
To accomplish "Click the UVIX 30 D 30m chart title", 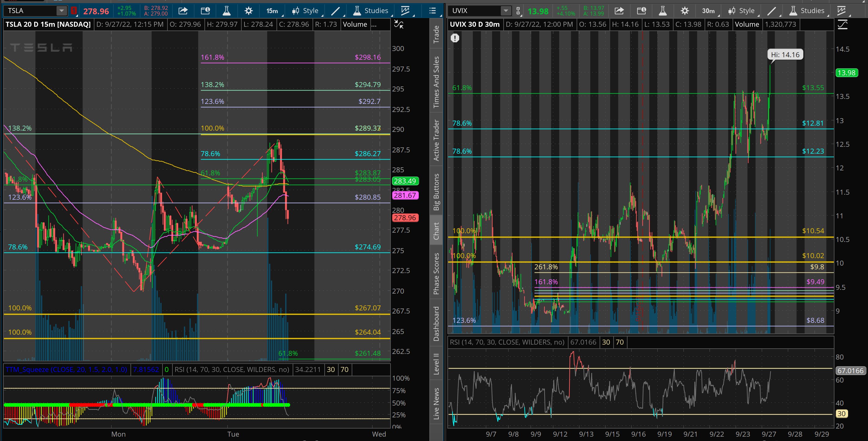I will click(475, 24).
